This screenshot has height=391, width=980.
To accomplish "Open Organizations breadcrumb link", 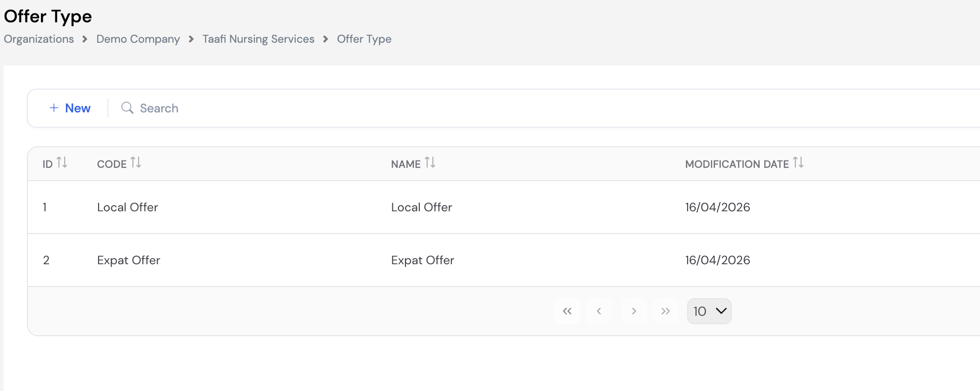I will [x=39, y=39].
